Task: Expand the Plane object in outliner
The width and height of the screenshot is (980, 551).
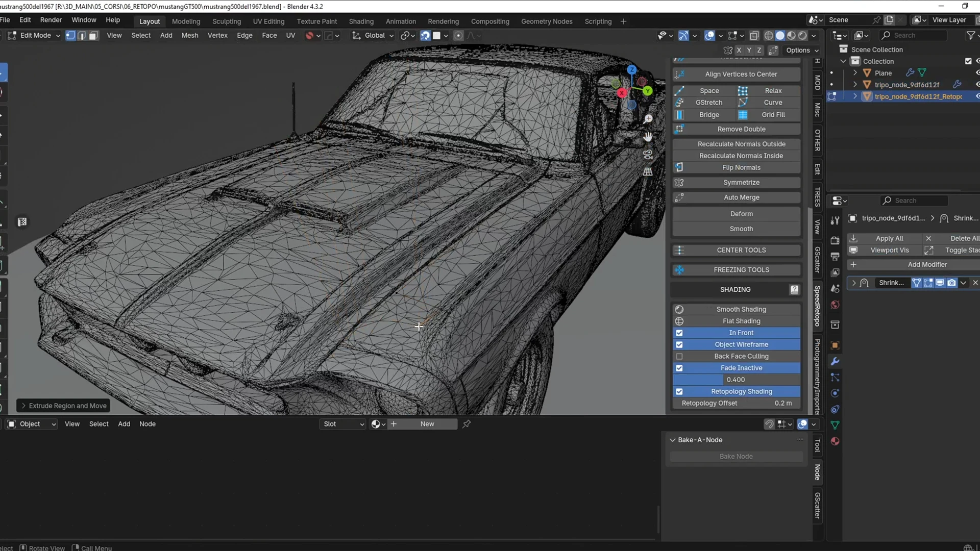Action: point(855,73)
